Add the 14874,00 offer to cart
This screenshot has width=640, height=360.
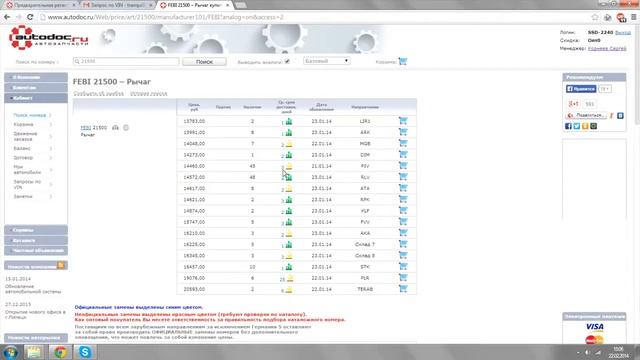point(403,210)
